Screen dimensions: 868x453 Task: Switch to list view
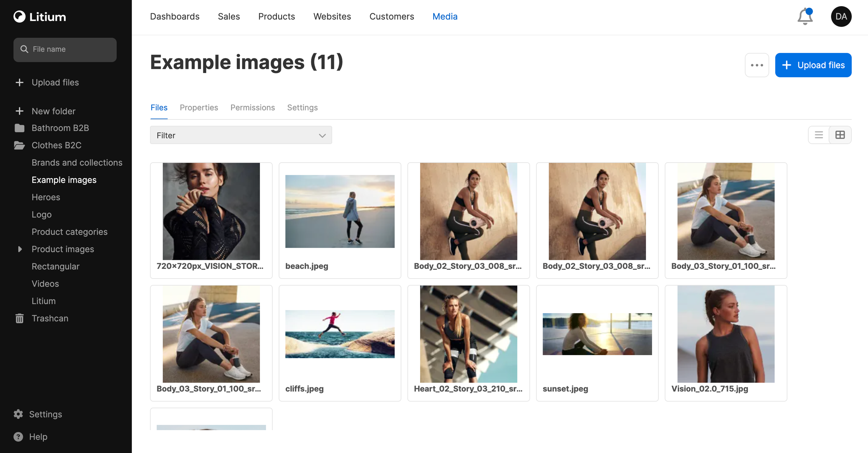click(x=819, y=135)
